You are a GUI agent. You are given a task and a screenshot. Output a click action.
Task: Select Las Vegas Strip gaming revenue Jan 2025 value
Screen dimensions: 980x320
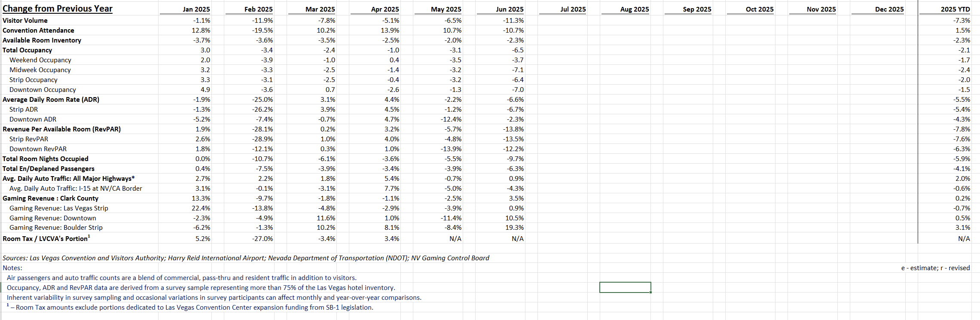201,208
